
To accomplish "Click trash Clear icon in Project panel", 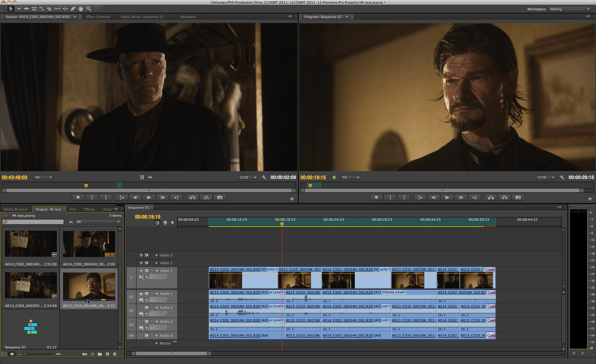I will coord(115,354).
